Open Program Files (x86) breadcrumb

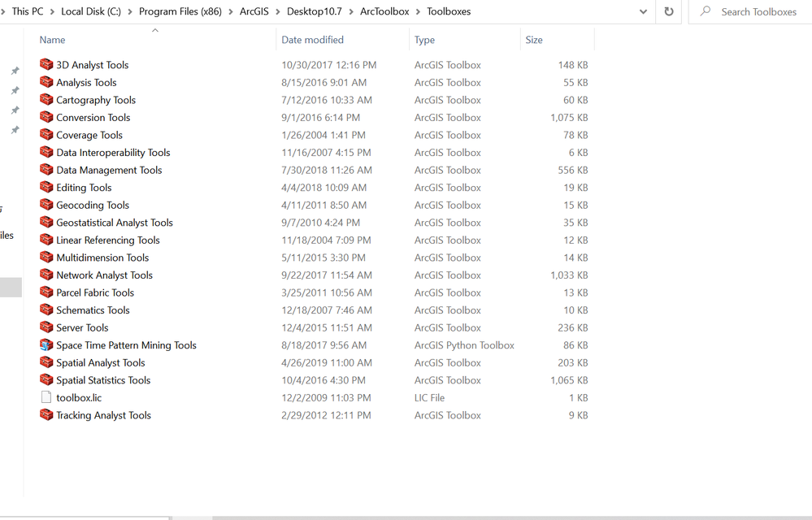pyautogui.click(x=180, y=11)
